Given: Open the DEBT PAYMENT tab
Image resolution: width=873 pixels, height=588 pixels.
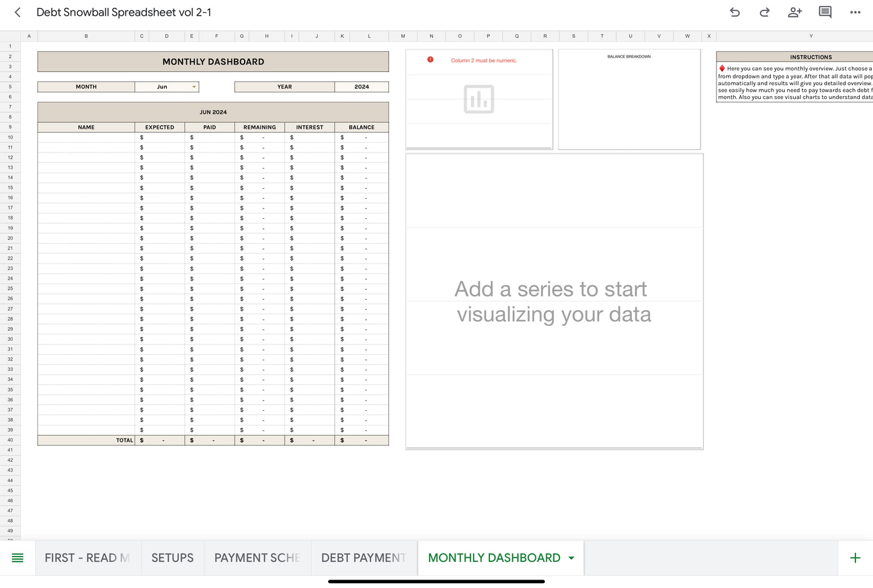Looking at the screenshot, I should [x=364, y=558].
